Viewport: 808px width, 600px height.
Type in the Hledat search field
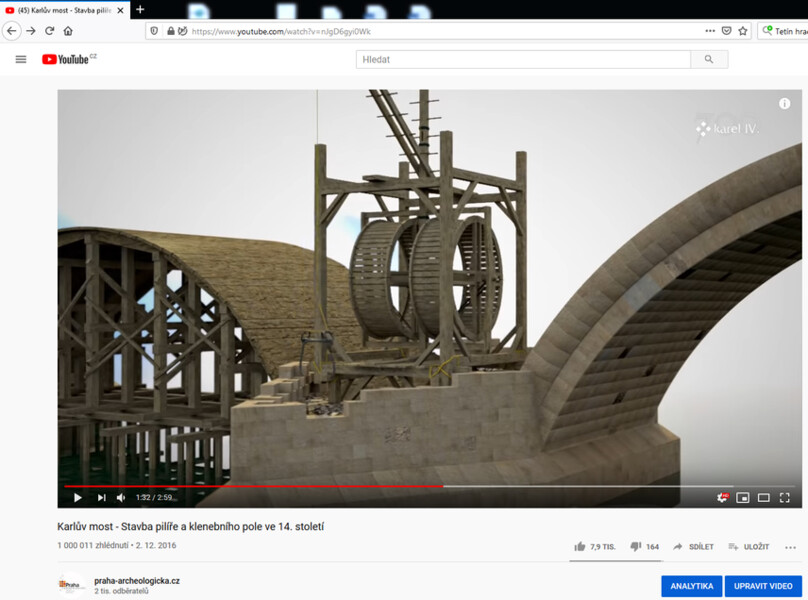[522, 60]
